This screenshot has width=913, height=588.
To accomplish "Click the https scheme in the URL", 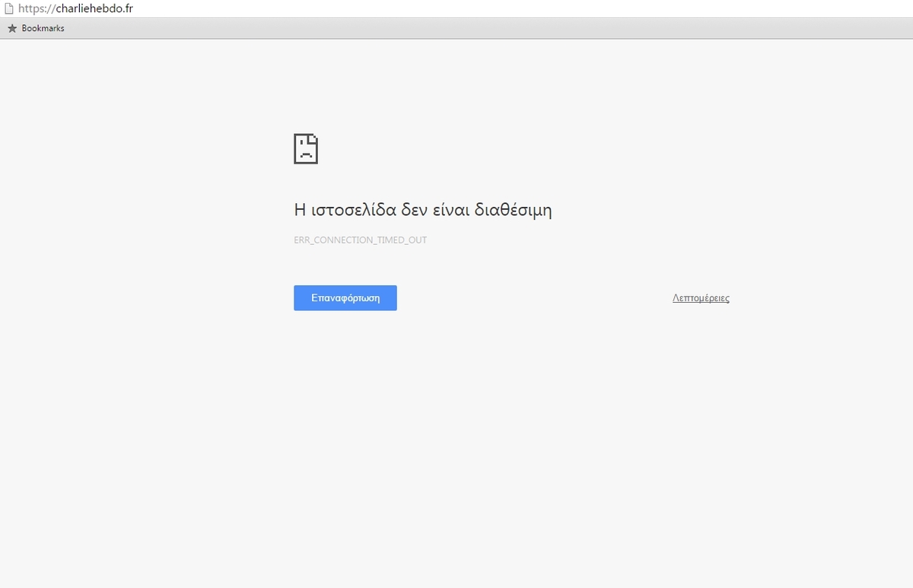I will point(31,9).
